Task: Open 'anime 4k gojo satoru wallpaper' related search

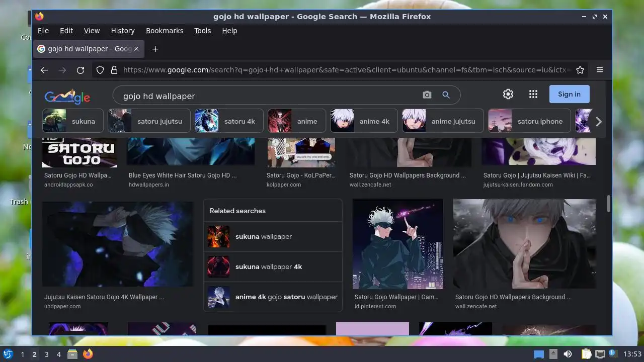Action: pyautogui.click(x=273, y=297)
